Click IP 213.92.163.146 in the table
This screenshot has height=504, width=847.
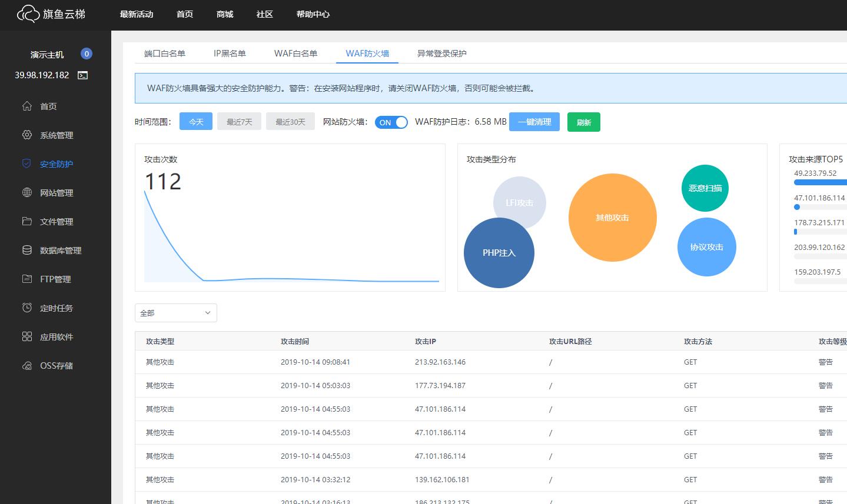[440, 362]
